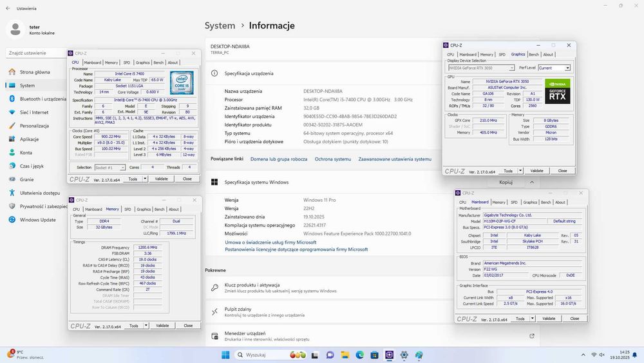The width and height of the screenshot is (644, 363).
Task: Click the teter account avatar
Action: [15, 29]
